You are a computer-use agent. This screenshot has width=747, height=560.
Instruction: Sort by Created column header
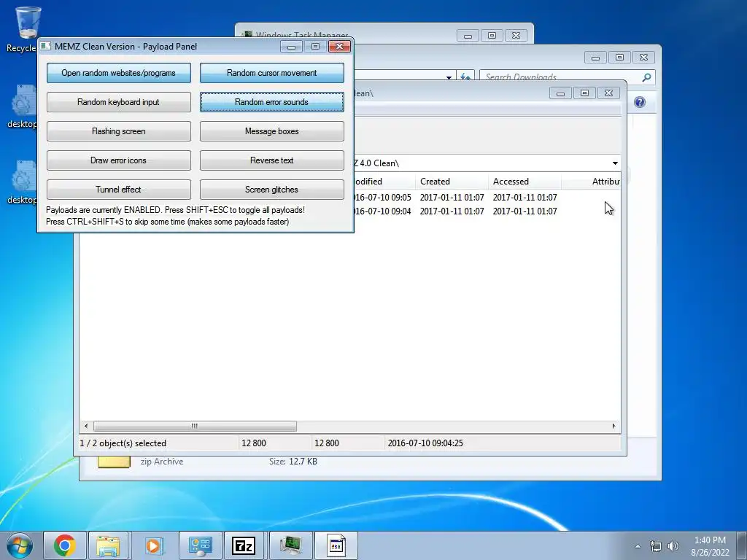(451, 182)
